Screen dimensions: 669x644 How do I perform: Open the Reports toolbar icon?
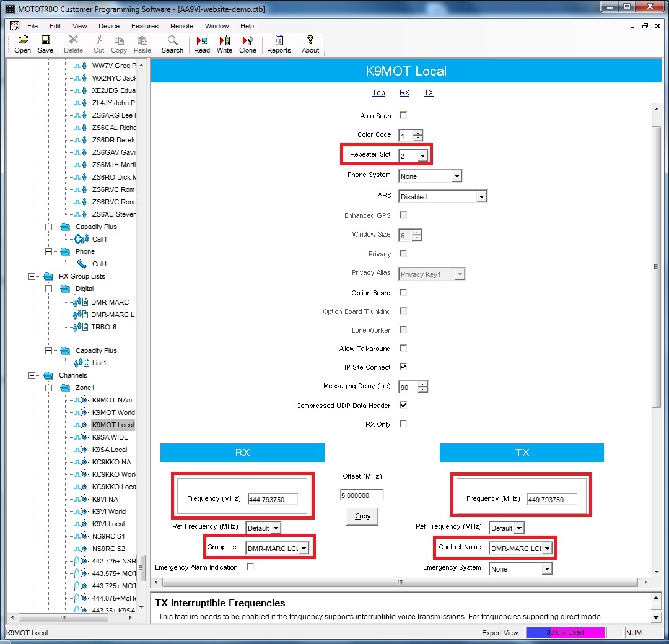tap(279, 40)
